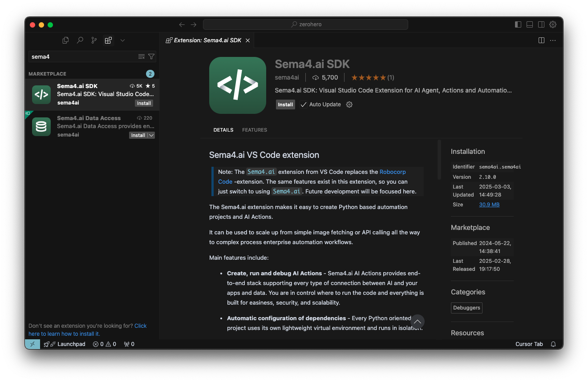588x382 pixels.
Task: Click the identifier sema4ai.sema4ai value
Action: tap(500, 167)
